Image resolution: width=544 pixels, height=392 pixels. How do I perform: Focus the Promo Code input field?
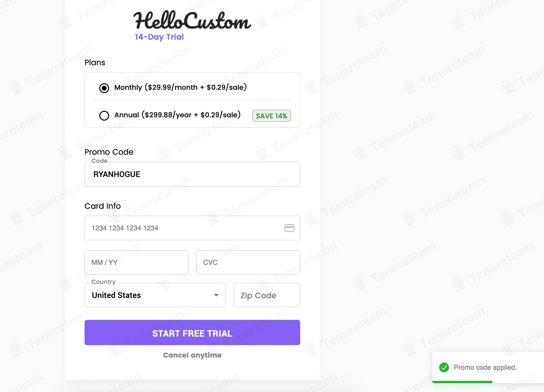(192, 174)
